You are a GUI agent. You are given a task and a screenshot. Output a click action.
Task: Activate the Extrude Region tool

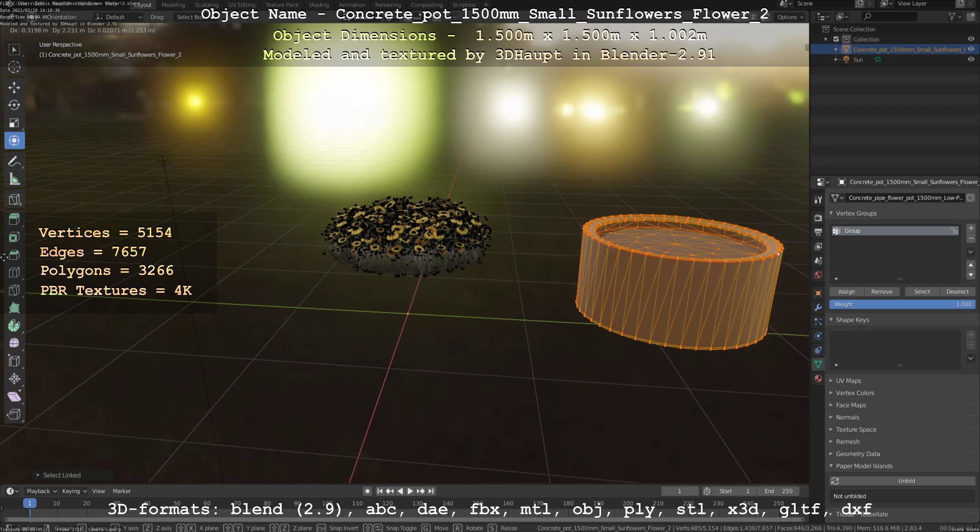point(15,219)
